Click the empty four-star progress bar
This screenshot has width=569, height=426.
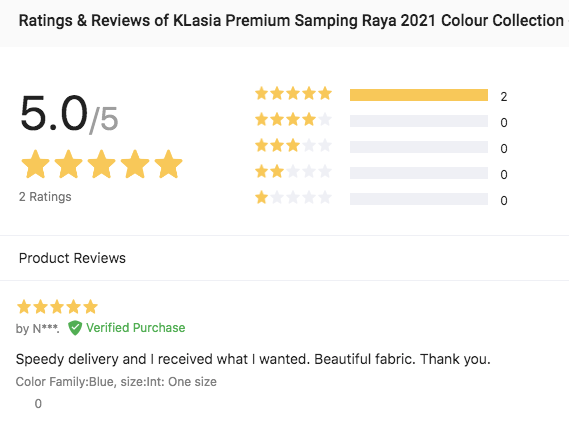[419, 121]
